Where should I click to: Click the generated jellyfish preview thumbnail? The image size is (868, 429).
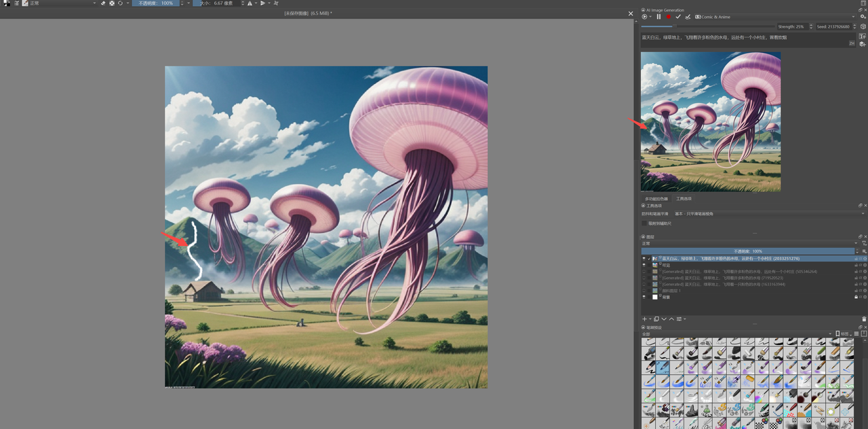[x=711, y=122]
